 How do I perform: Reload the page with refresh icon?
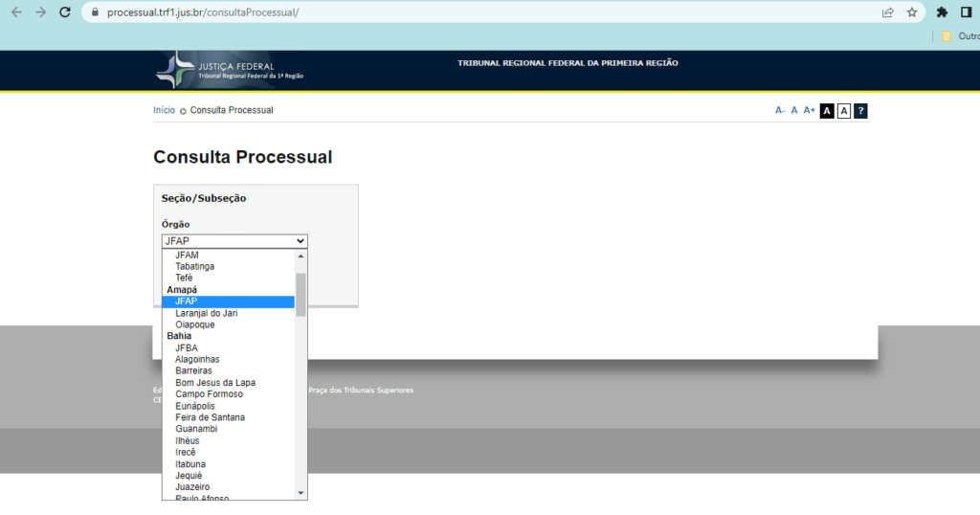(65, 12)
